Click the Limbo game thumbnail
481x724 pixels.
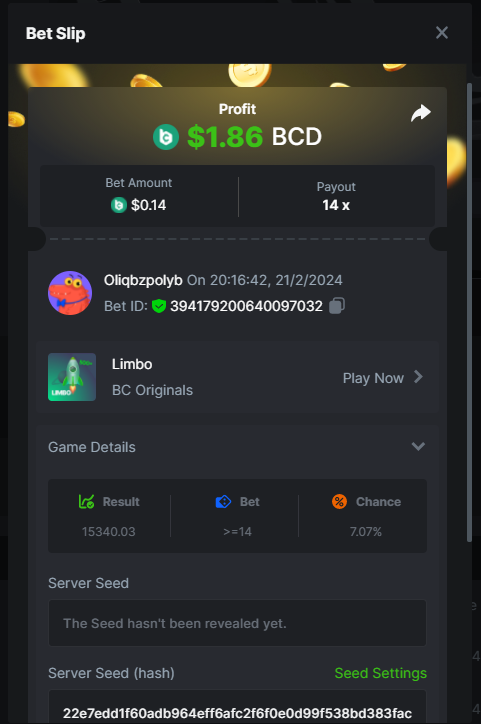click(x=72, y=377)
